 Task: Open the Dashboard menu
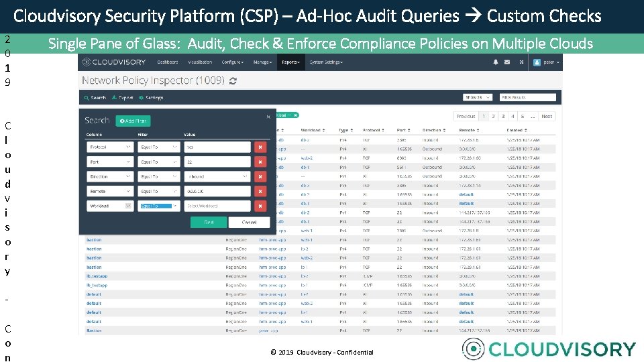168,62
